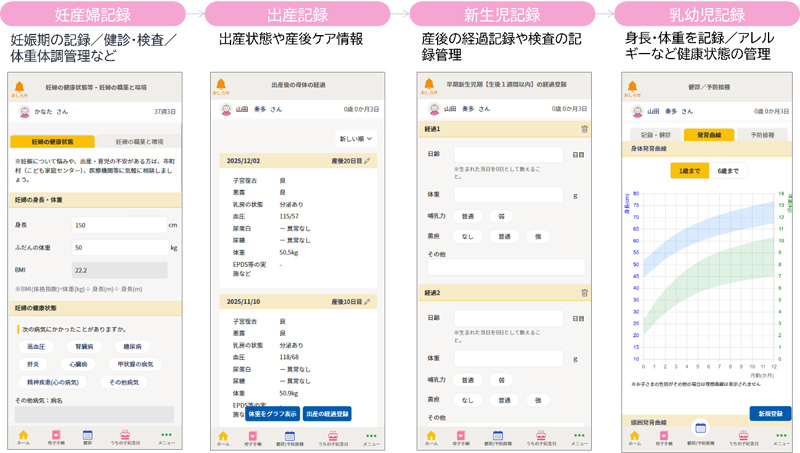This screenshot has width=800, height=453.
Task: Tap うちの子記念日 icon on the postpartum progress screen
Action: (x=333, y=436)
